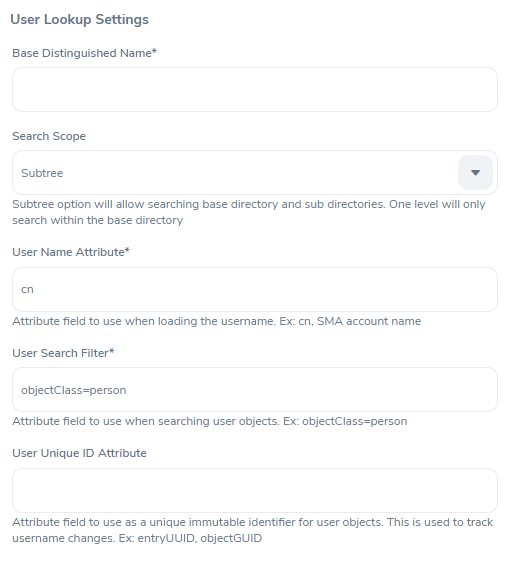Viewport: 529px width, 563px height.
Task: Click into User Name Attribute field containing cn
Action: click(255, 289)
